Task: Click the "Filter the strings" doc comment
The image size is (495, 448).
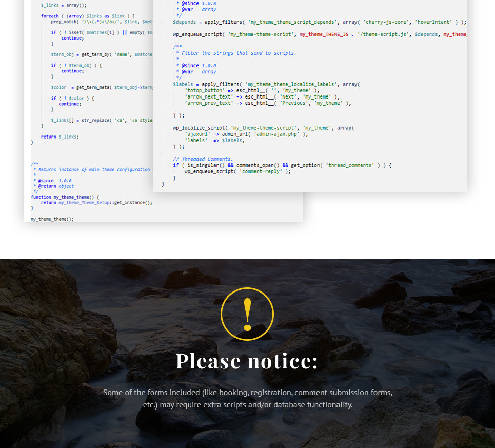Action: coord(239,53)
